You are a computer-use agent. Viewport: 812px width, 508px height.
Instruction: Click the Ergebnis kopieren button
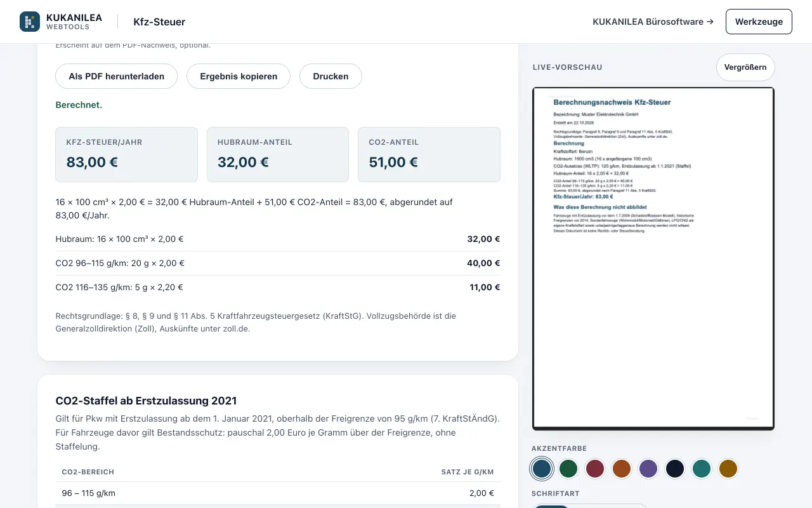click(x=239, y=76)
